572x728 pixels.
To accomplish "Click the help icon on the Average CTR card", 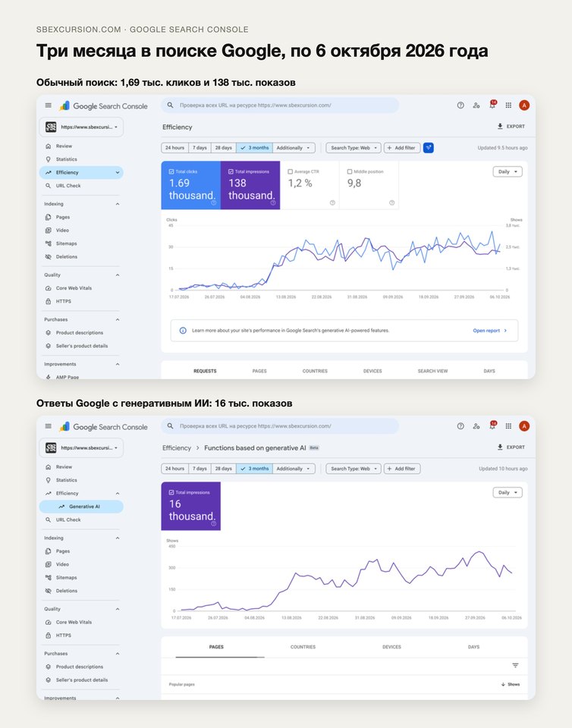I will 332,202.
